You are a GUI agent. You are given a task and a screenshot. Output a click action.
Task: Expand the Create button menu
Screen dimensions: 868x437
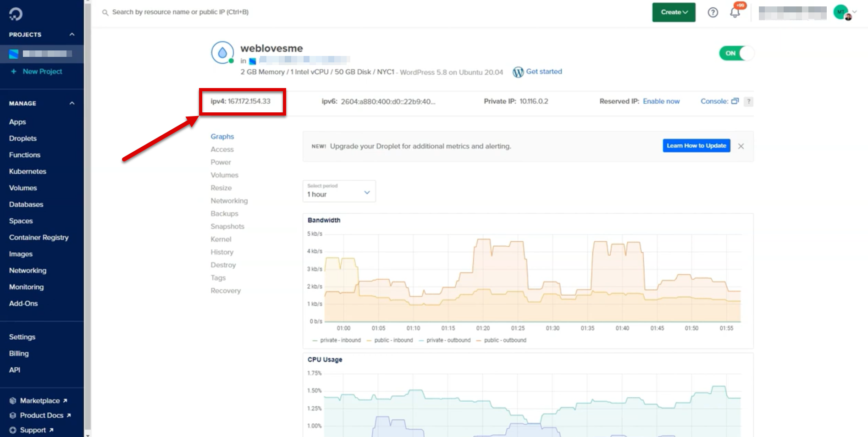(674, 12)
